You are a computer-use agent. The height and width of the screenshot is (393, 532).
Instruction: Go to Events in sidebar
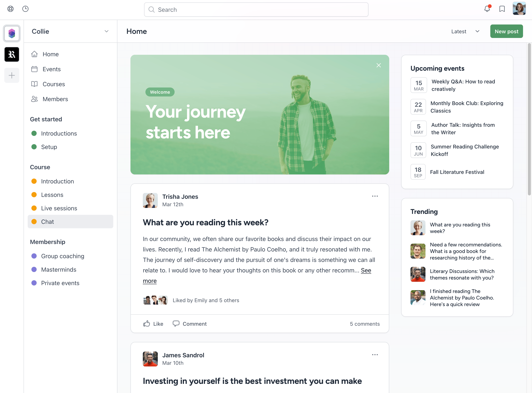click(x=51, y=69)
